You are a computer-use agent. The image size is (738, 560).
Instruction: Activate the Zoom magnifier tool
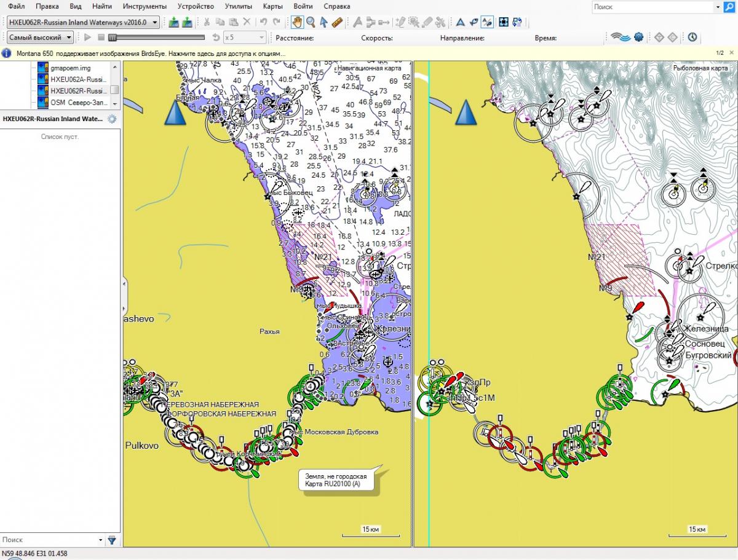[x=311, y=22]
